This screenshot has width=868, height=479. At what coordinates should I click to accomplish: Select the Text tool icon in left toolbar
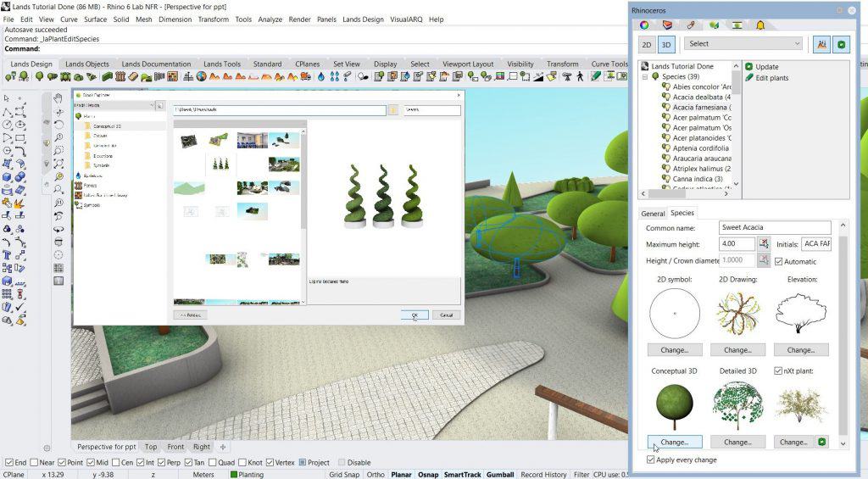coord(8,254)
